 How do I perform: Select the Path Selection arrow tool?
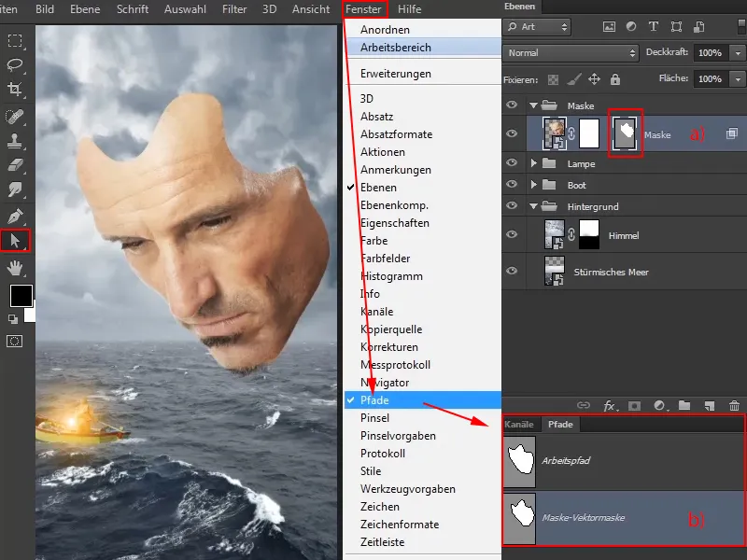point(15,241)
